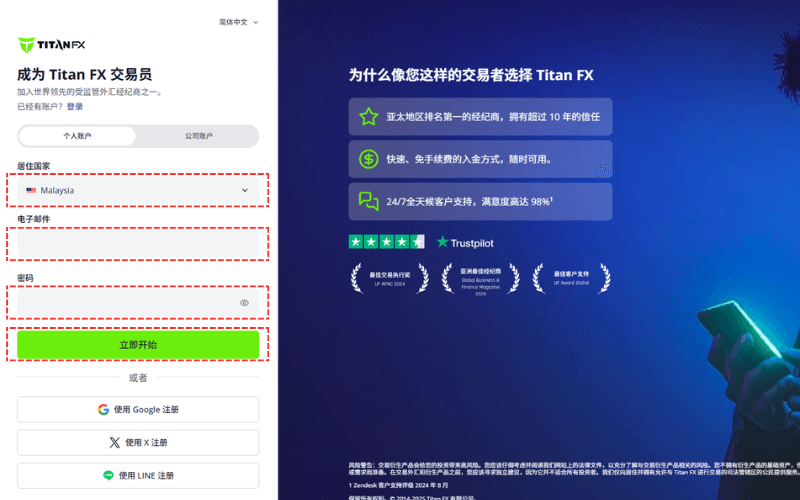The height and width of the screenshot is (500, 800).
Task: Sign up with 使用 Google 注册
Action: [138, 409]
